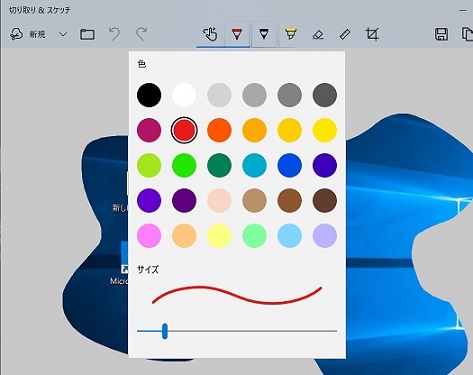Select the dark brown swatch

[325, 200]
